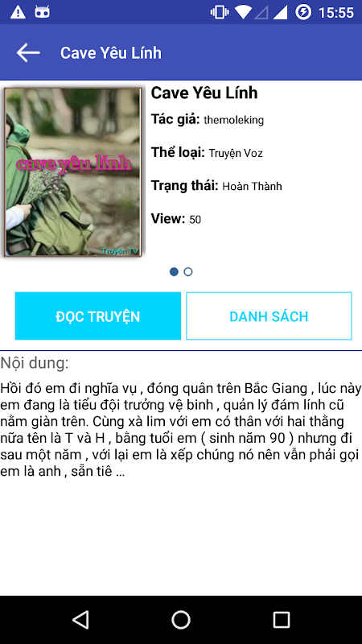Tap the Hoàn Thành status text
Screen dimensions: 362x644
tap(252, 187)
